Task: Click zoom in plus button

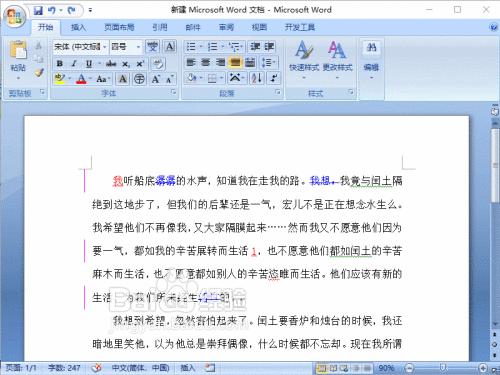Action: pos(482,368)
